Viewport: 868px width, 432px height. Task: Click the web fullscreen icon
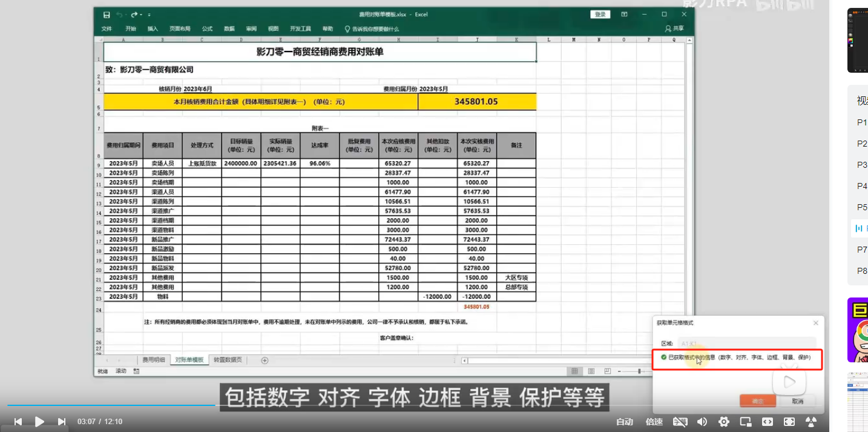(789, 422)
